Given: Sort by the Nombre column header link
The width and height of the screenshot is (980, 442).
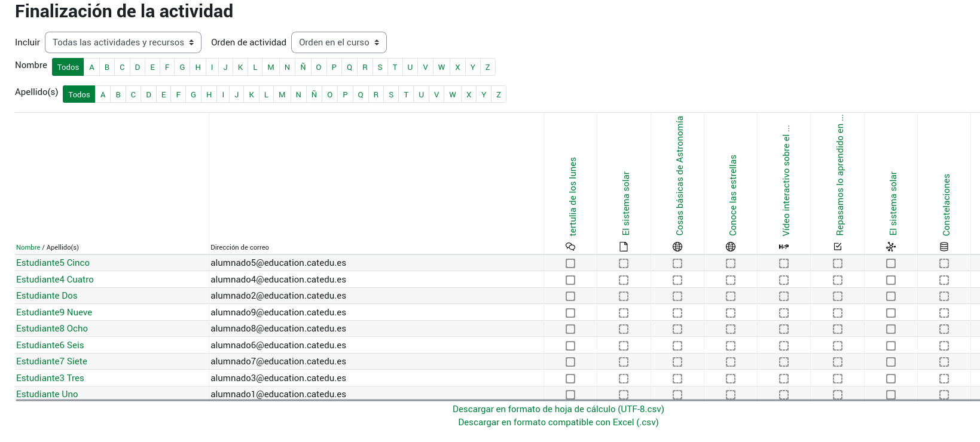Looking at the screenshot, I should coord(28,247).
